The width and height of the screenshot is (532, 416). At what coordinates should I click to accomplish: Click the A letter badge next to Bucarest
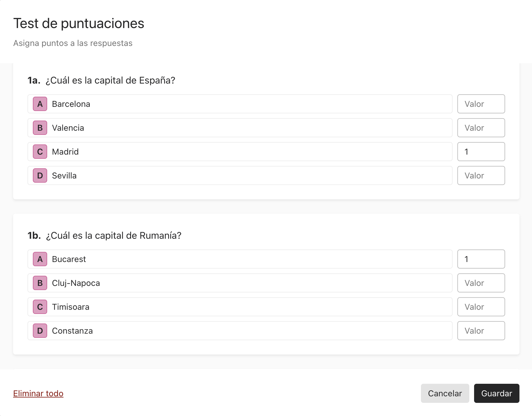tap(40, 259)
